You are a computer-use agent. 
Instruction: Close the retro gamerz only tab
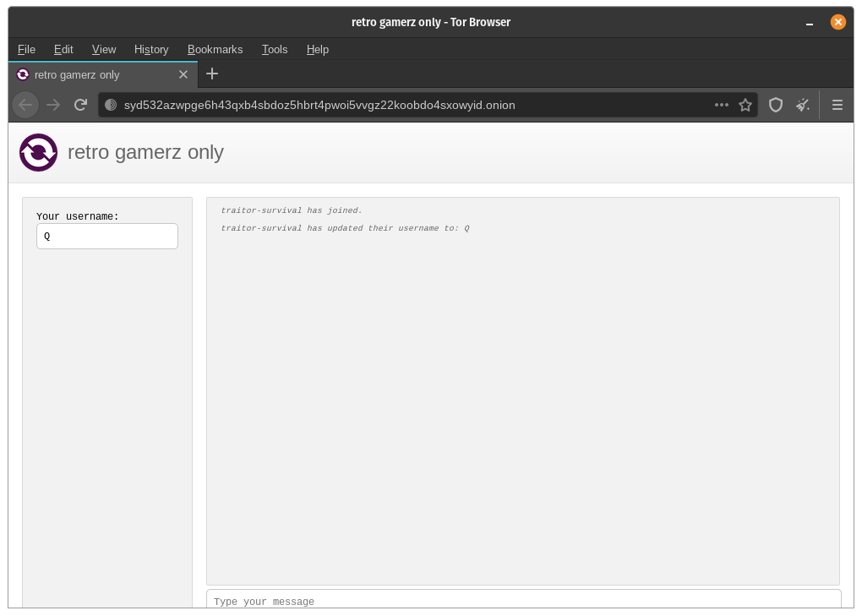pos(183,74)
